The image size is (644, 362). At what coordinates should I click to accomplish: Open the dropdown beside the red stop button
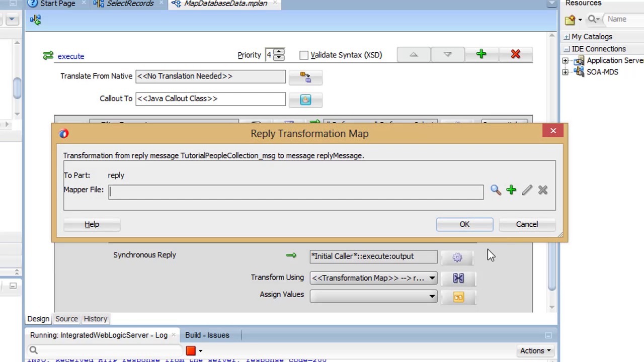[x=200, y=351]
